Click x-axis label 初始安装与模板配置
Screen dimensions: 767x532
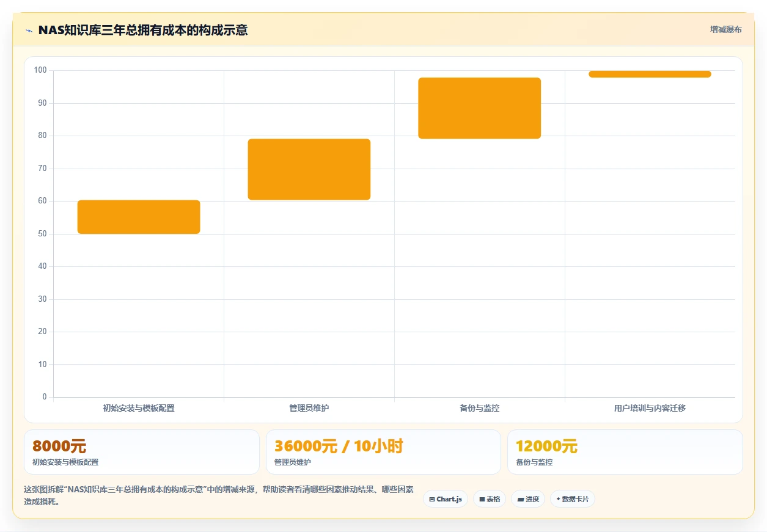tap(139, 408)
